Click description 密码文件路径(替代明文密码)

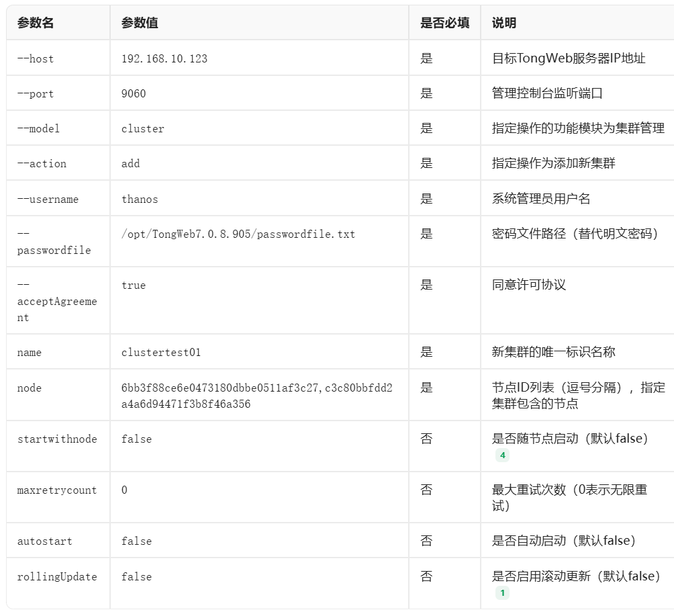tap(575, 233)
